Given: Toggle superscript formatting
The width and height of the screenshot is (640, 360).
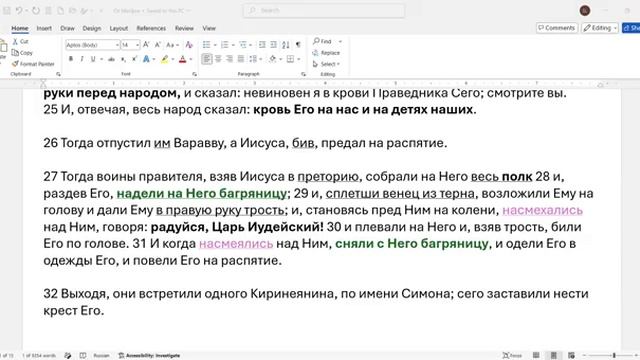Looking at the screenshot, I should click(x=134, y=60).
